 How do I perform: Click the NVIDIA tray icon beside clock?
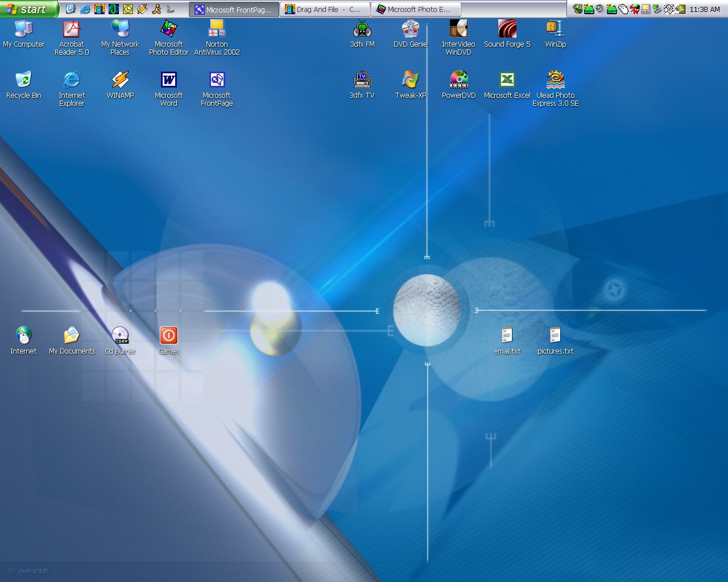(680, 9)
